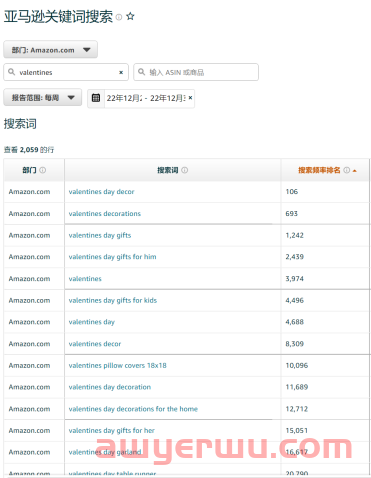Click Amazon.com cell in 'valentines day decor' row
The width and height of the screenshot is (371, 478).
tap(29, 192)
